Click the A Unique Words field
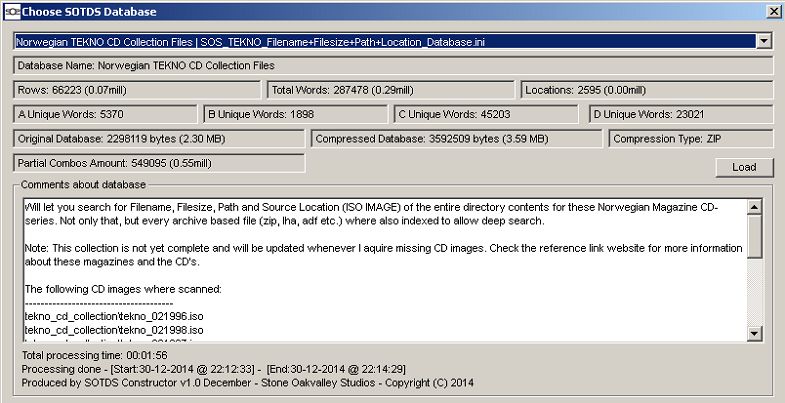 pos(105,114)
